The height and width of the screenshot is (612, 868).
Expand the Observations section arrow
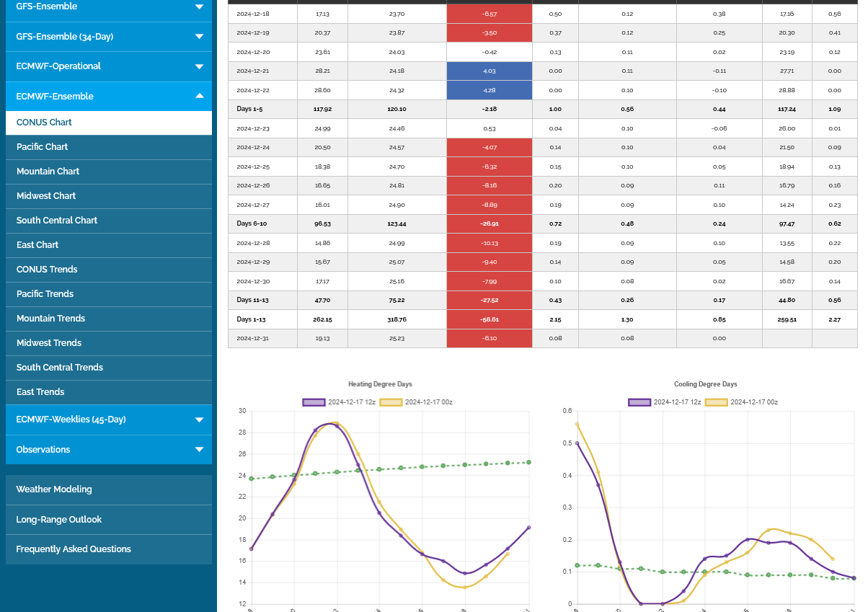tap(199, 450)
